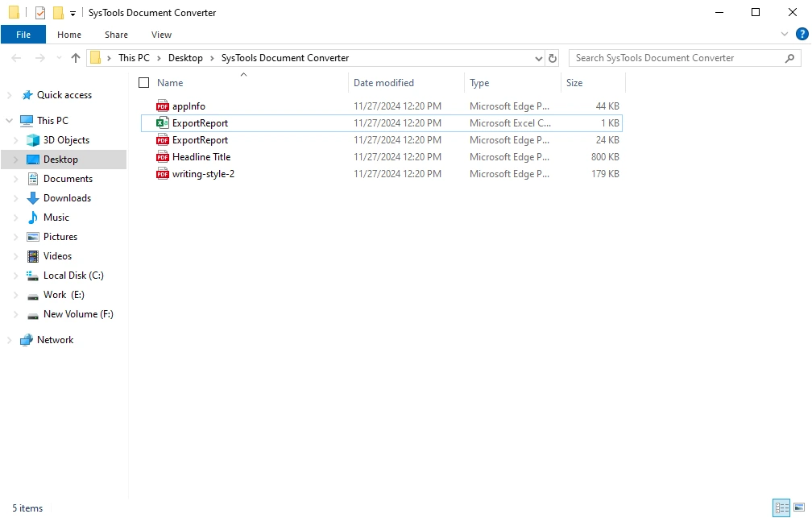This screenshot has height=518, width=812.
Task: Click the Network icon in sidebar
Action: 27,340
